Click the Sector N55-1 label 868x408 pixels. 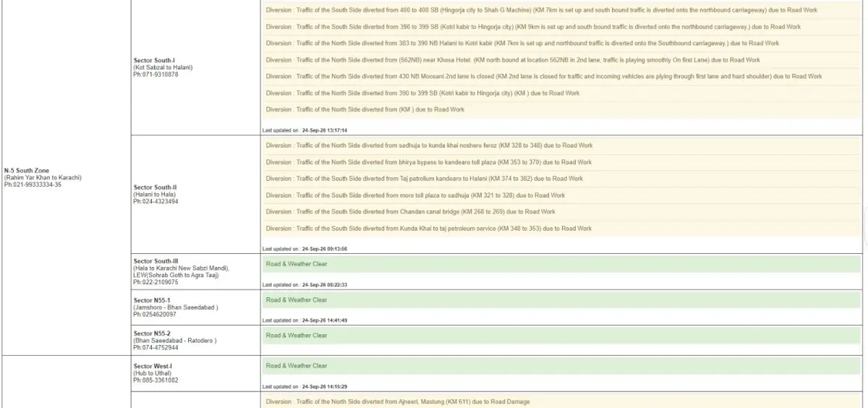pyautogui.click(x=152, y=300)
